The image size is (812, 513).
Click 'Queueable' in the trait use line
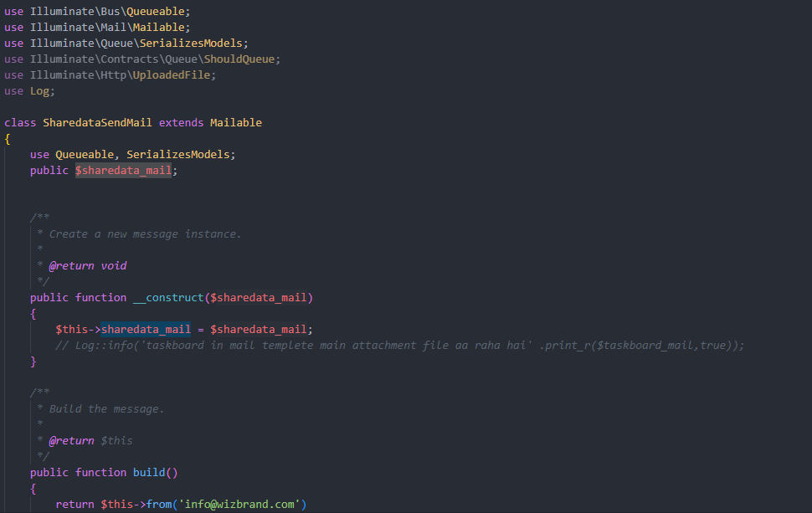click(85, 155)
